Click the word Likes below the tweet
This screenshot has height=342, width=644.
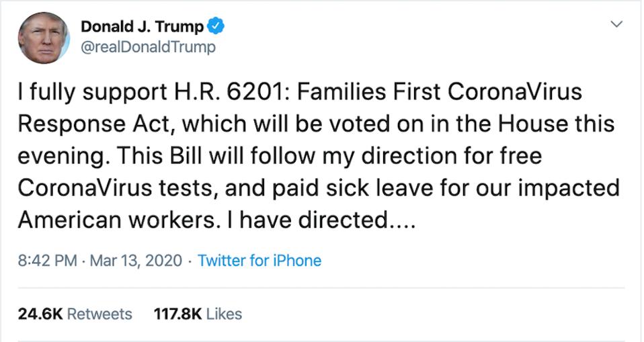tap(224, 314)
